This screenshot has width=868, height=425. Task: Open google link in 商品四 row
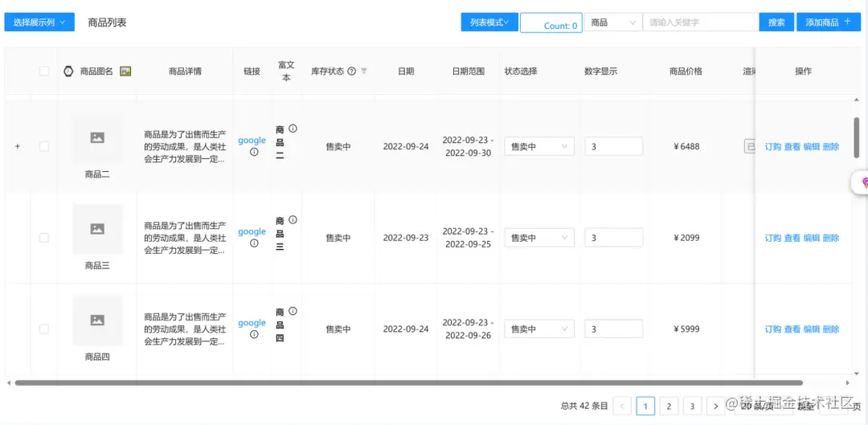click(x=252, y=323)
